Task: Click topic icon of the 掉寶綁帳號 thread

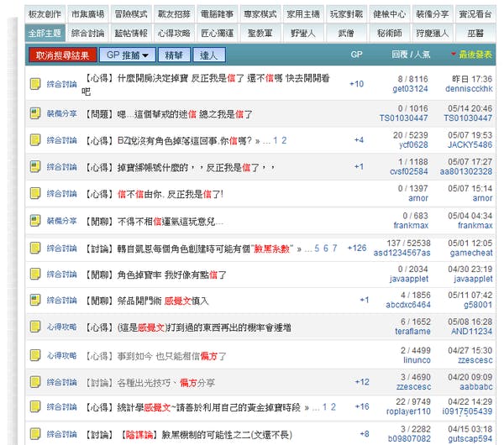Action: (x=35, y=167)
